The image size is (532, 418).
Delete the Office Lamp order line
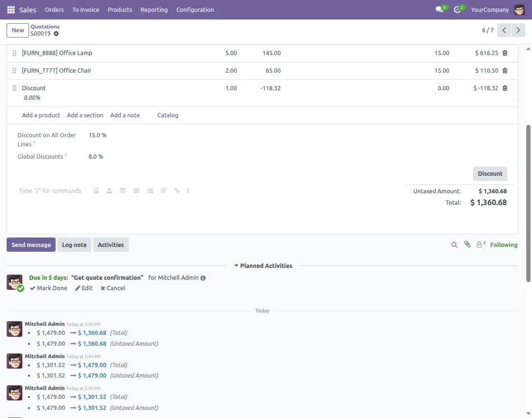click(505, 53)
